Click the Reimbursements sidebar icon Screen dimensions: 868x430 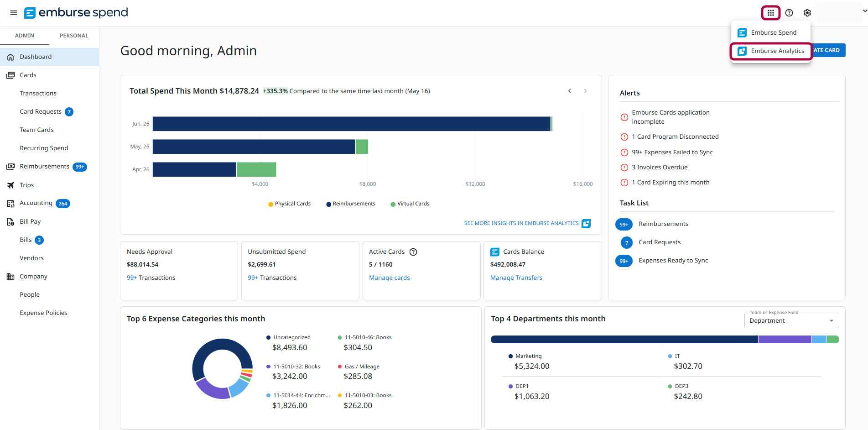10,167
